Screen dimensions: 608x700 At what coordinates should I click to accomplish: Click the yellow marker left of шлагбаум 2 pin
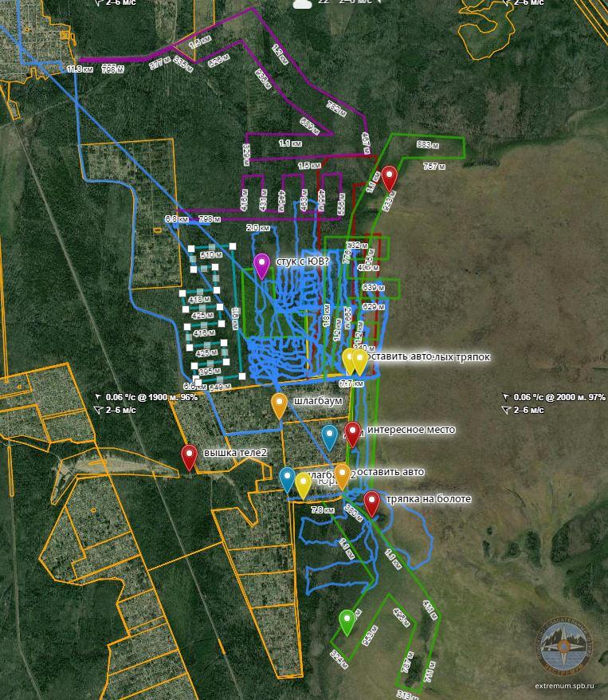[x=303, y=485]
